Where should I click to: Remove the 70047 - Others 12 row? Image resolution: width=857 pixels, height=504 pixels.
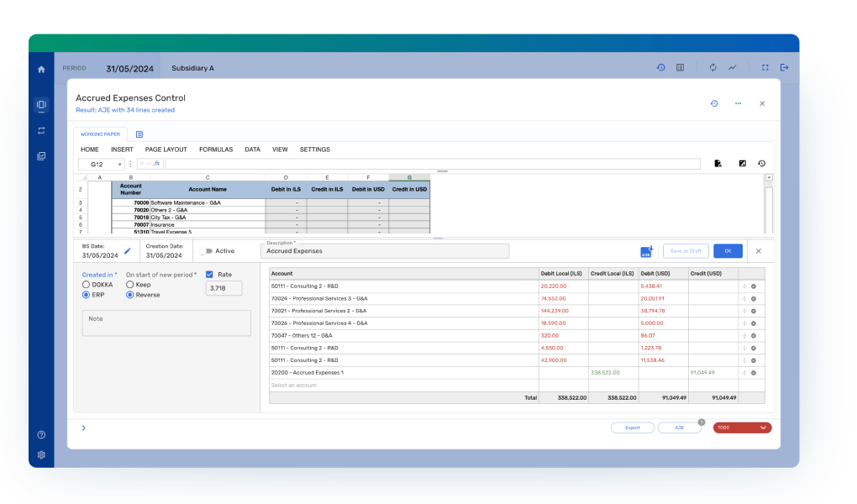coord(753,334)
